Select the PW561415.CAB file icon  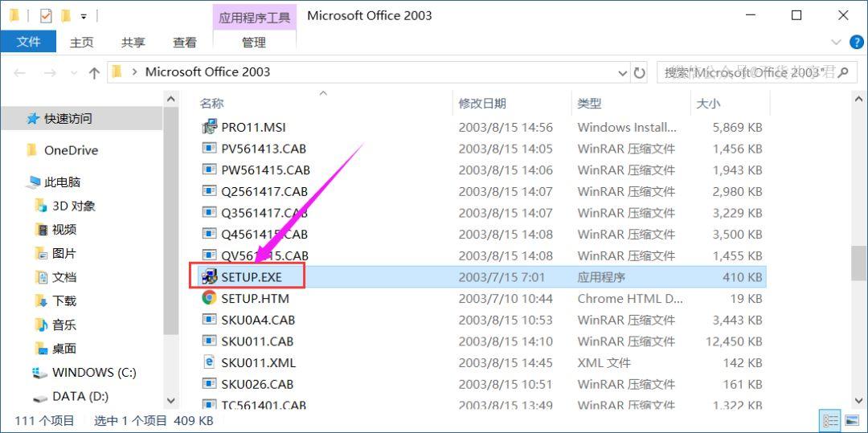209,170
